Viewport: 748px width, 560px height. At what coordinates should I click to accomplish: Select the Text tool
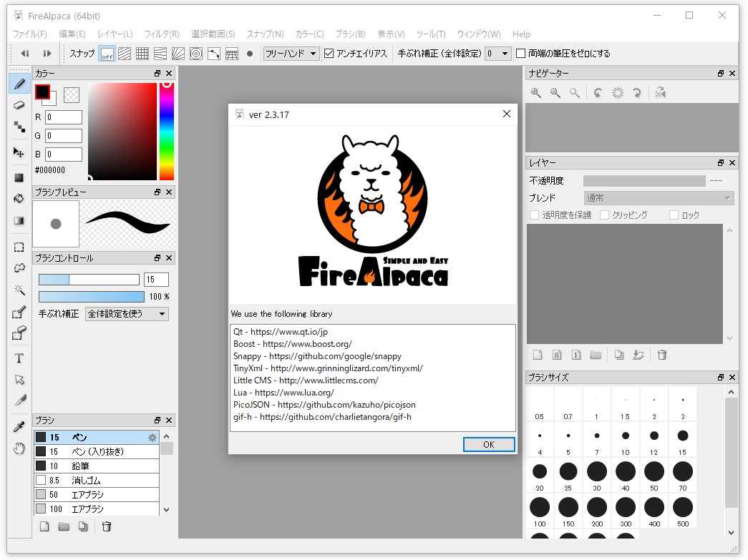coord(19,357)
